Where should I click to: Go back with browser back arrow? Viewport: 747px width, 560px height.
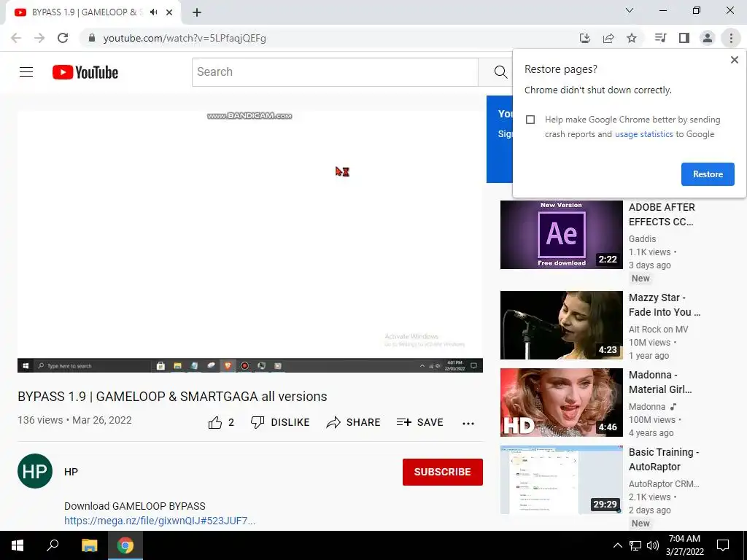[x=16, y=38]
